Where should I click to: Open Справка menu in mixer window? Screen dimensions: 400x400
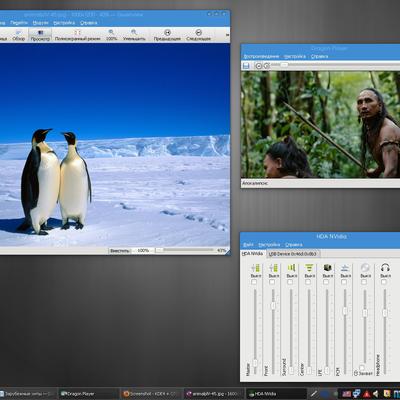(x=294, y=244)
